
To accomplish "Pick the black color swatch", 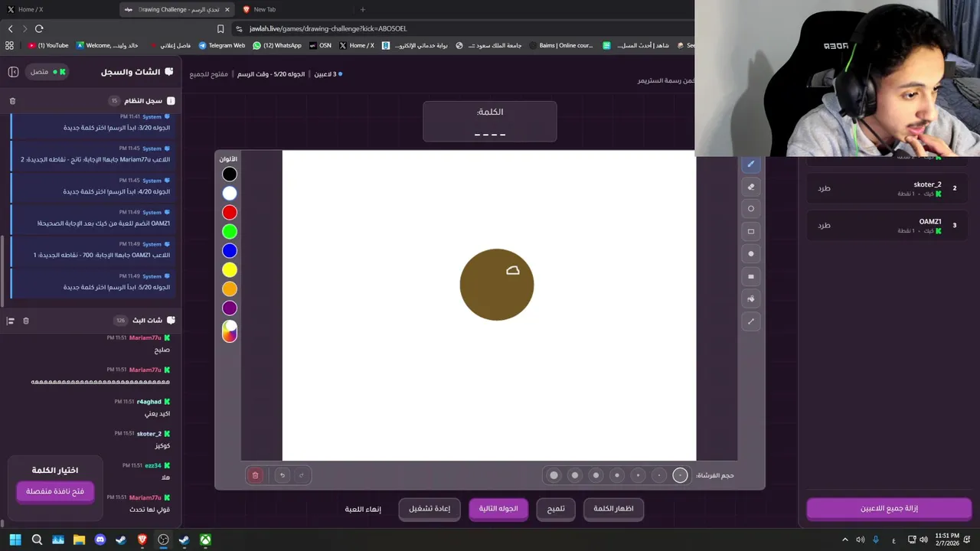I will (x=230, y=174).
